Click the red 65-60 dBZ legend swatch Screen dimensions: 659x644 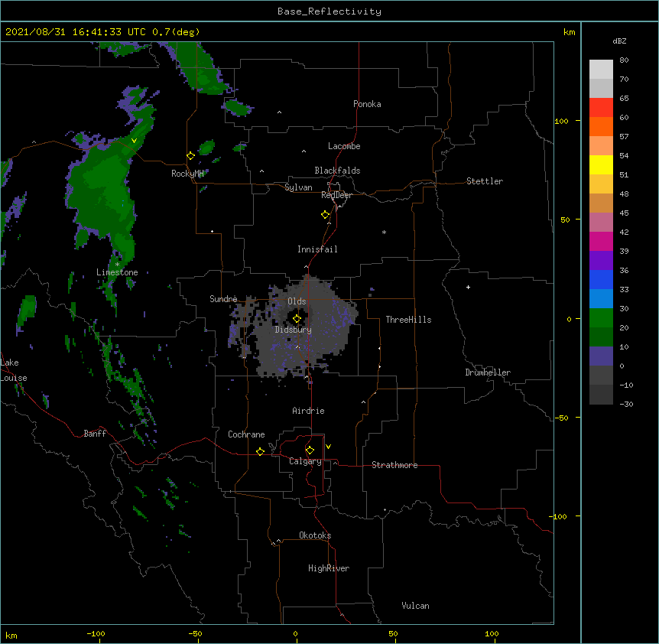tap(601, 107)
